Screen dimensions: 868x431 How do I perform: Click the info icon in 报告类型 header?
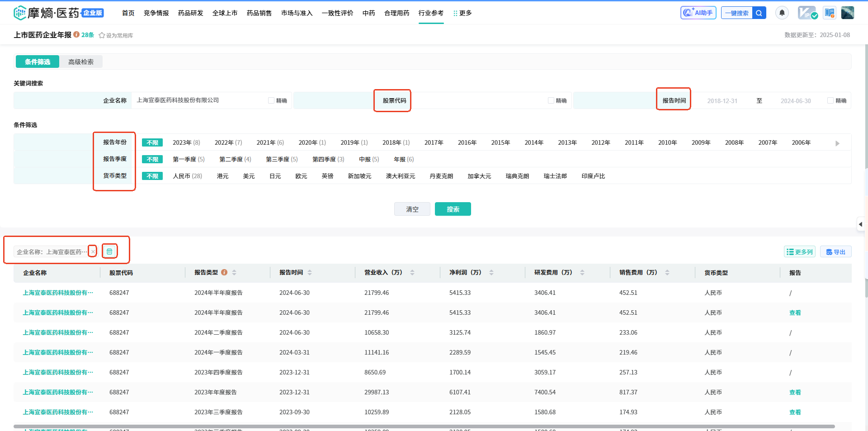[224, 272]
